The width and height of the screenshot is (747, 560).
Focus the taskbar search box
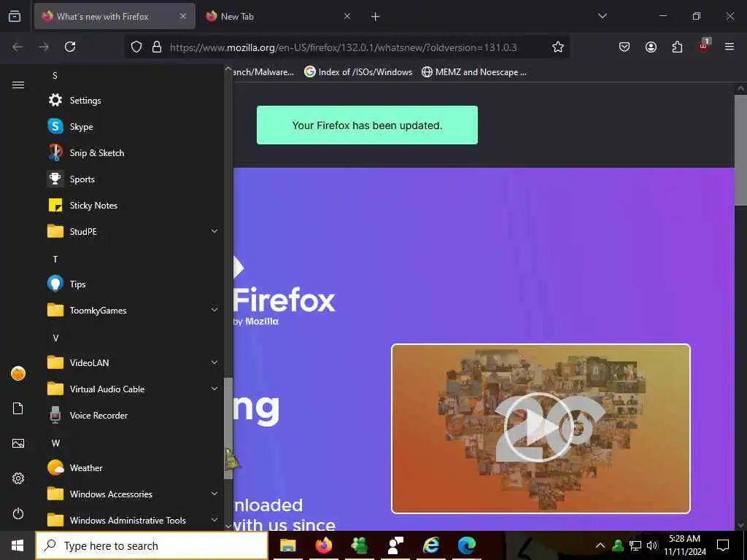152,545
